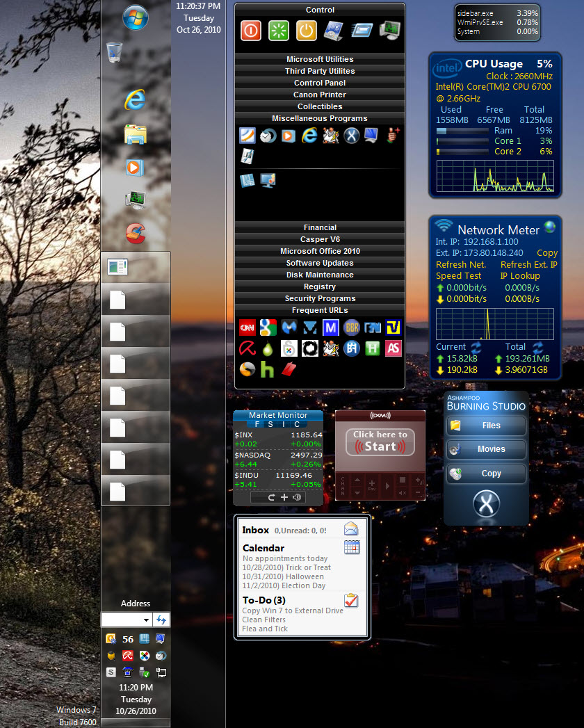This screenshot has width=584, height=728.
Task: Mute the XM radio player
Action: (402, 493)
